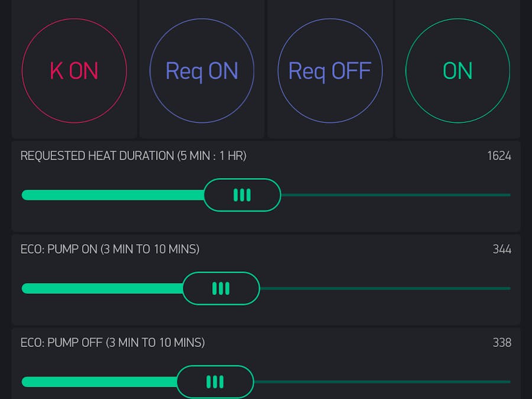The width and height of the screenshot is (532, 399).
Task: Select the 1624 value readout
Action: [500, 155]
